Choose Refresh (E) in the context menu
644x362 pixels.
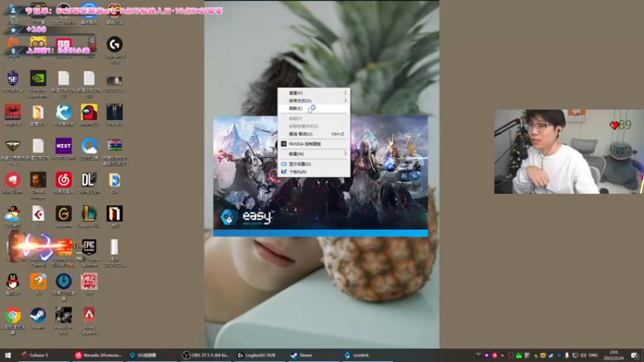coord(314,109)
